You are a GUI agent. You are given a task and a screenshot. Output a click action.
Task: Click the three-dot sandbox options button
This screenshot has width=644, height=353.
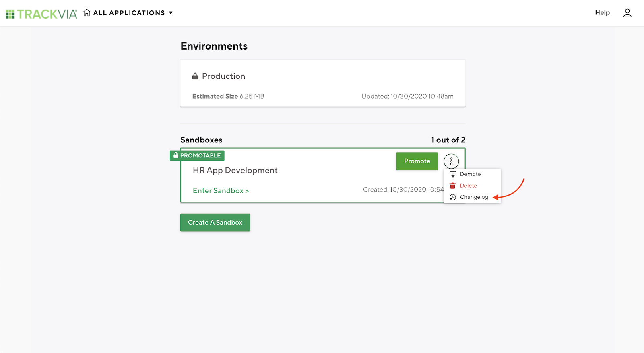[451, 161]
